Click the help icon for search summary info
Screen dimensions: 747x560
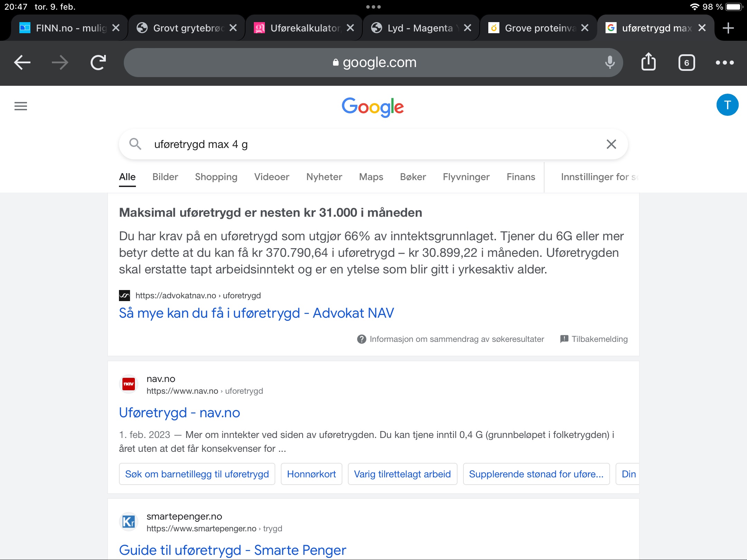point(362,339)
